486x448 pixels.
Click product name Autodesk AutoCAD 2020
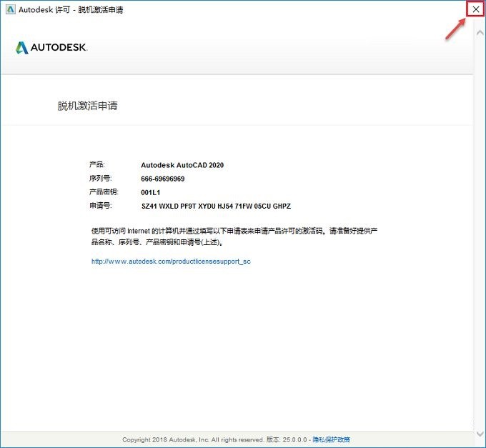click(x=182, y=165)
